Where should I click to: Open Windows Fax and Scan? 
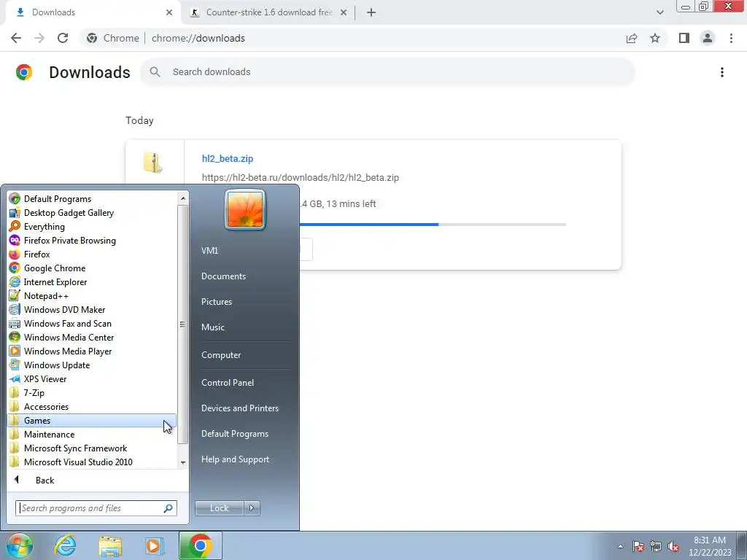coord(67,323)
